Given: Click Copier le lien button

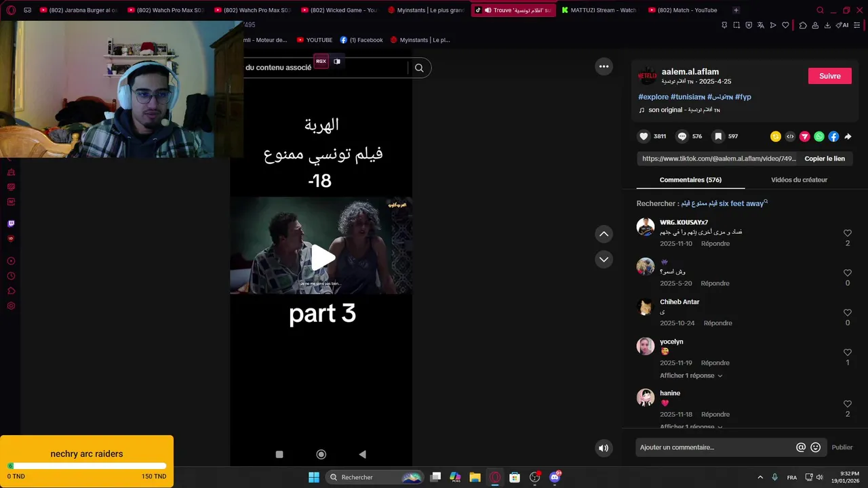Looking at the screenshot, I should 825,159.
